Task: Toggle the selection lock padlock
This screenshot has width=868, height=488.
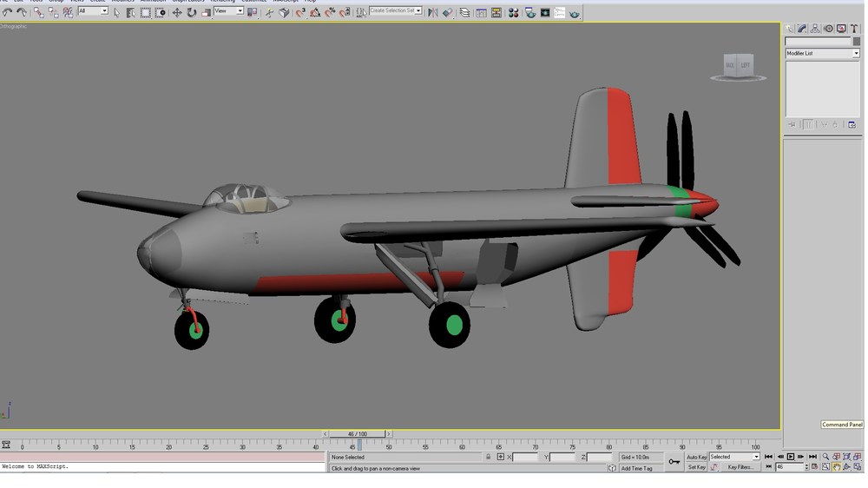Action: 488,457
